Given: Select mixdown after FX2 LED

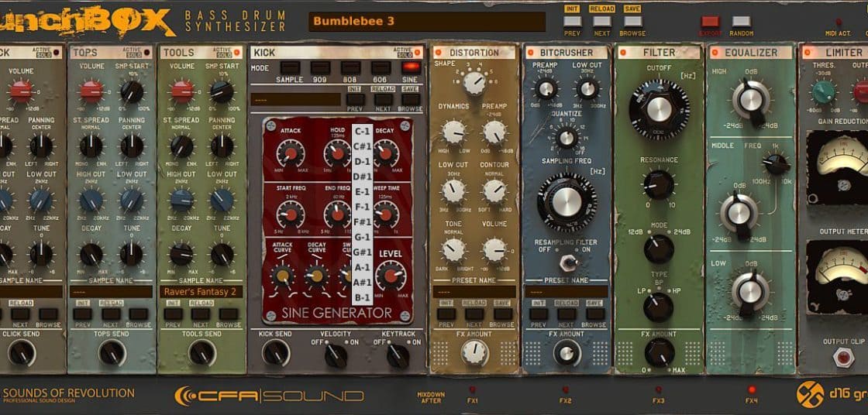Looking at the screenshot, I should tap(565, 389).
